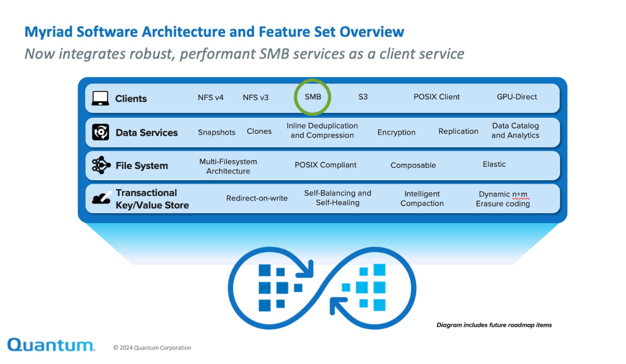Click the Snapshots data service

point(217,132)
